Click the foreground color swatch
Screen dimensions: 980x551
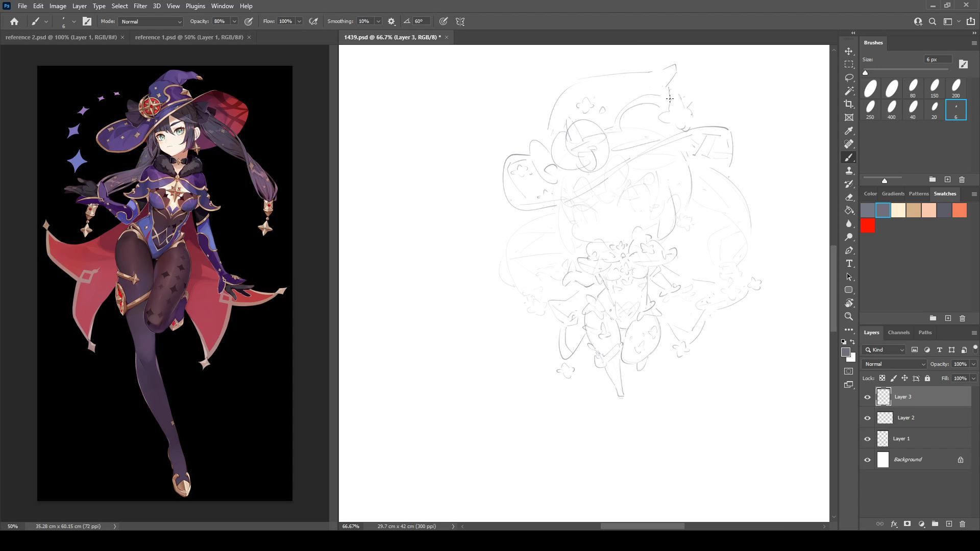click(846, 353)
